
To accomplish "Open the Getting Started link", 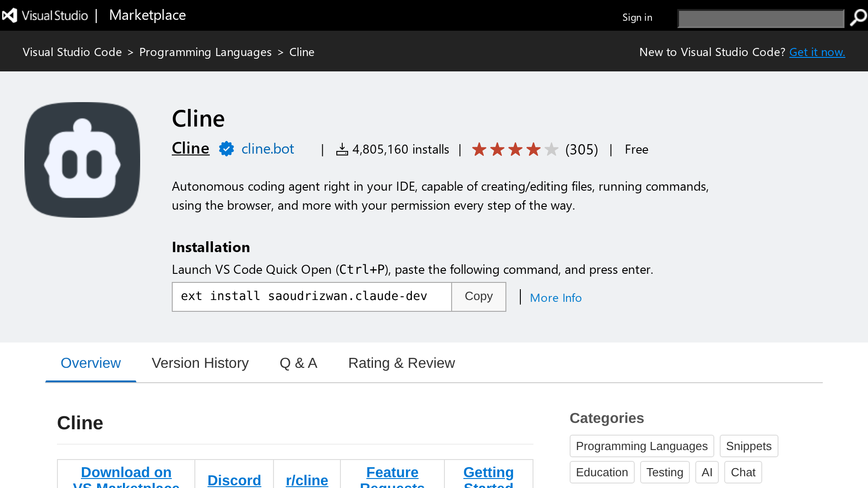I will [489, 476].
